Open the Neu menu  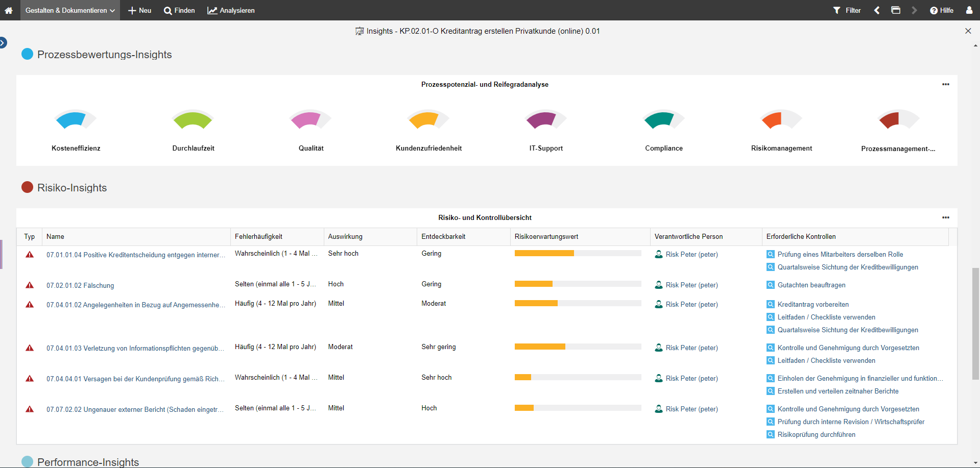coord(139,10)
